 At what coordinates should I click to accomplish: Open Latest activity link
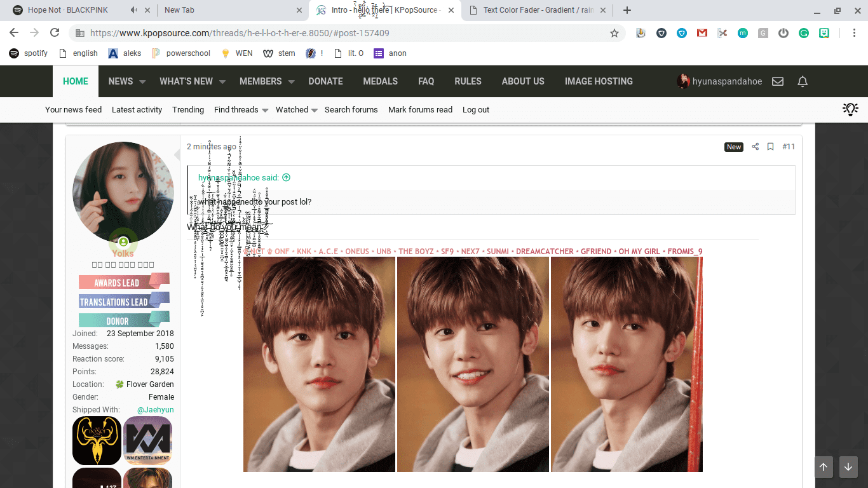tap(137, 110)
